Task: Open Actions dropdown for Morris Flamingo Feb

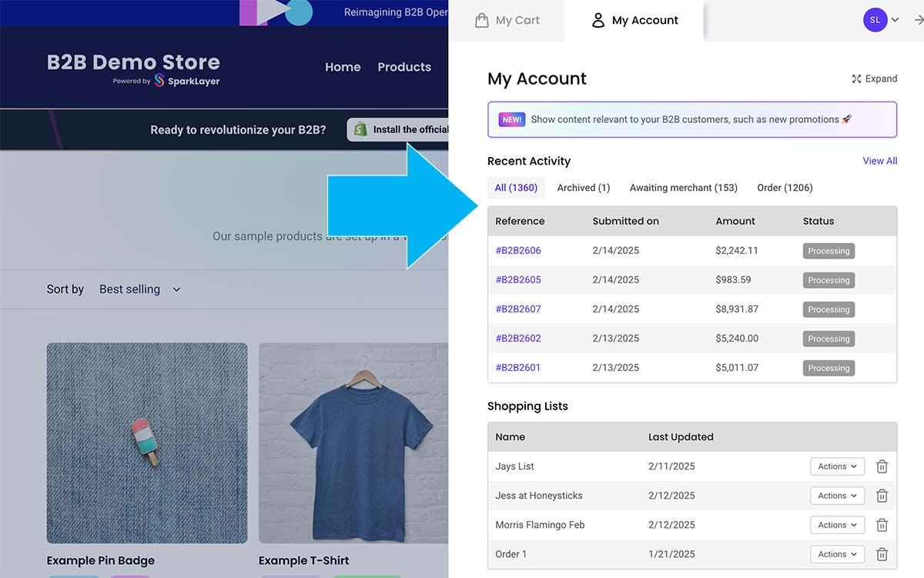Action: click(x=837, y=525)
